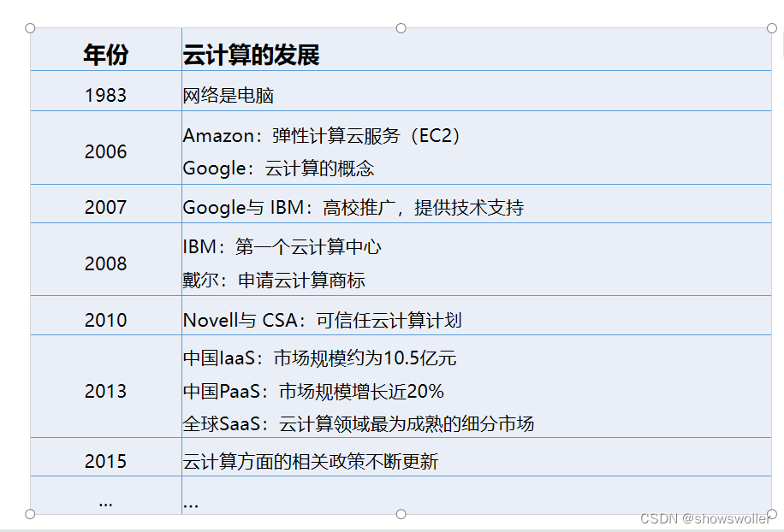Click the 年份 header cell

(105, 50)
